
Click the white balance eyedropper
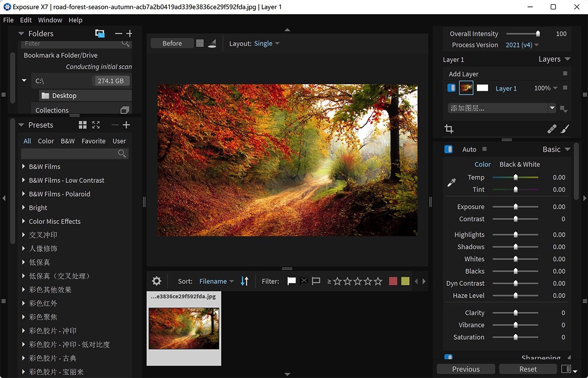click(451, 182)
